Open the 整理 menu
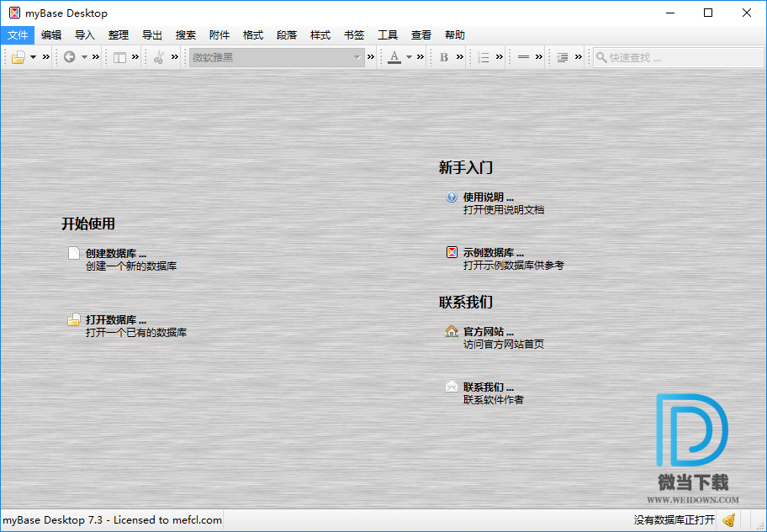 (x=119, y=35)
